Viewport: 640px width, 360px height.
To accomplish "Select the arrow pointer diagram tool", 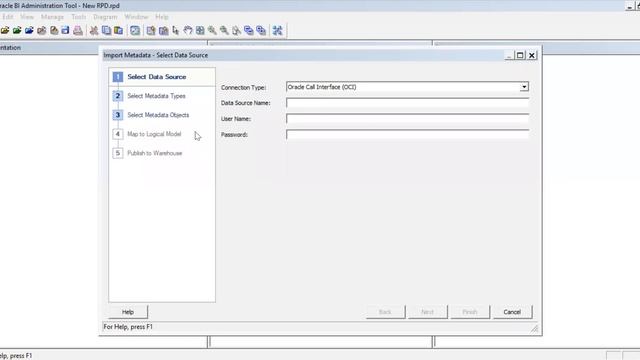I will [176, 31].
